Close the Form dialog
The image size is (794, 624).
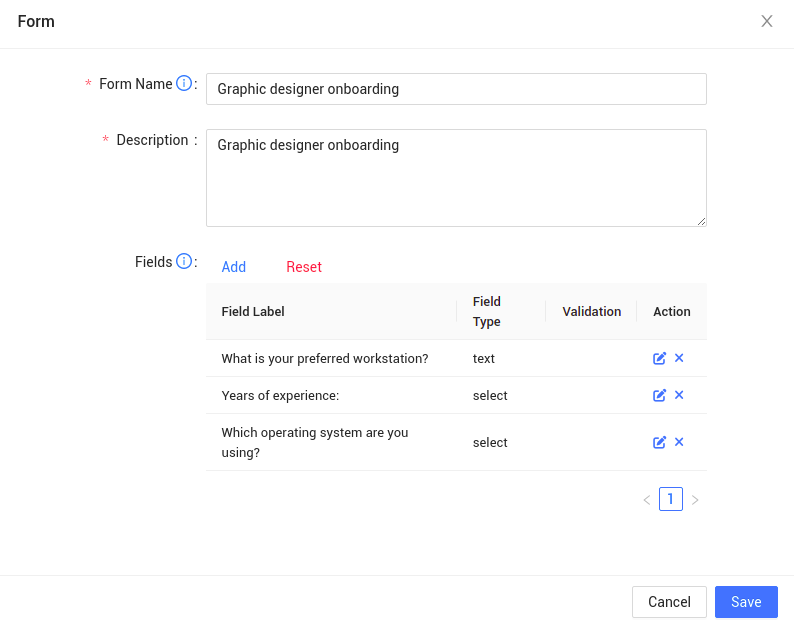tap(767, 21)
